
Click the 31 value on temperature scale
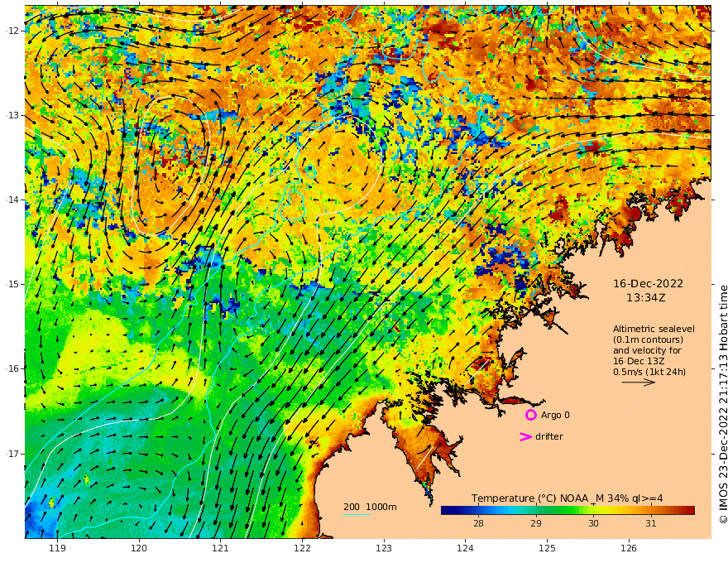(650, 523)
